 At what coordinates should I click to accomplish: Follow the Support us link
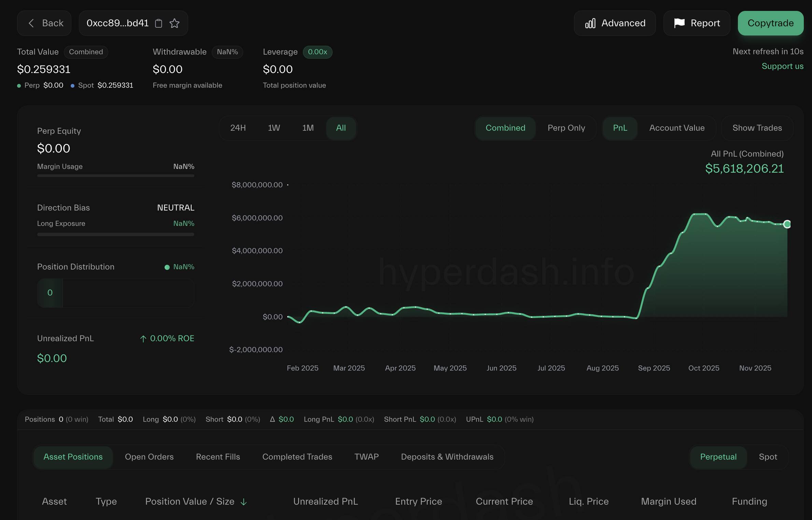pos(782,66)
